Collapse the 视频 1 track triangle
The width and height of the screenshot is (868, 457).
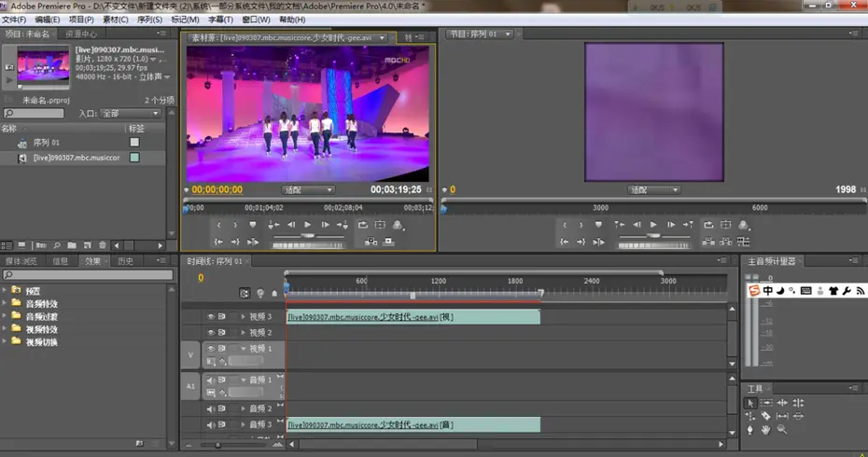point(243,349)
